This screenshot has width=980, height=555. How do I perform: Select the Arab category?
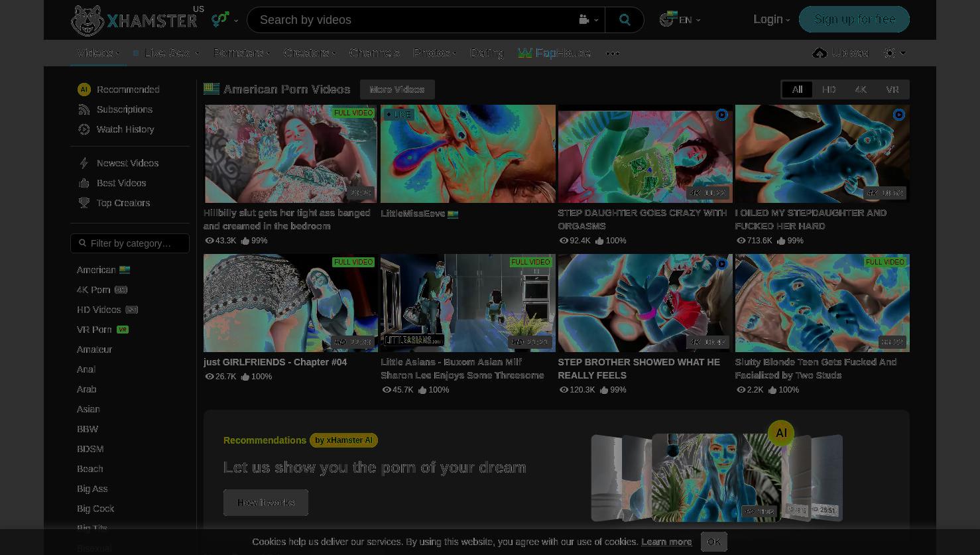pos(86,389)
